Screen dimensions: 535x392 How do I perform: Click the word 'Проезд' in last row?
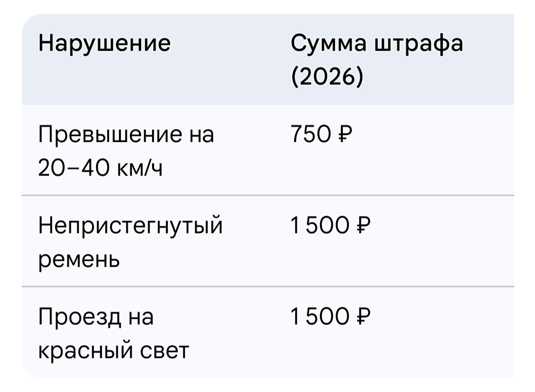pos(79,317)
